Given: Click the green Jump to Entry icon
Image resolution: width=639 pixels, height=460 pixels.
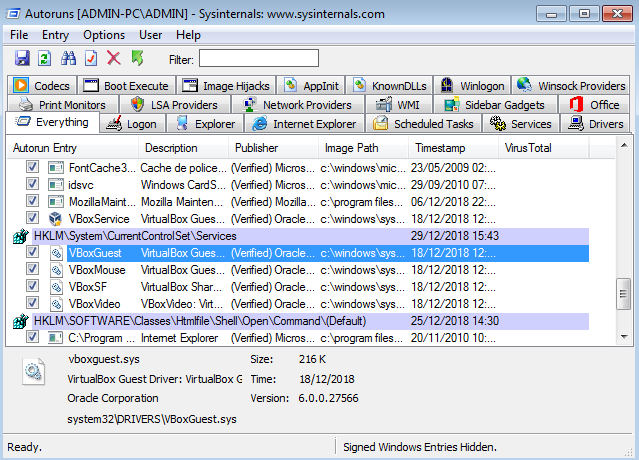Looking at the screenshot, I should 137,58.
